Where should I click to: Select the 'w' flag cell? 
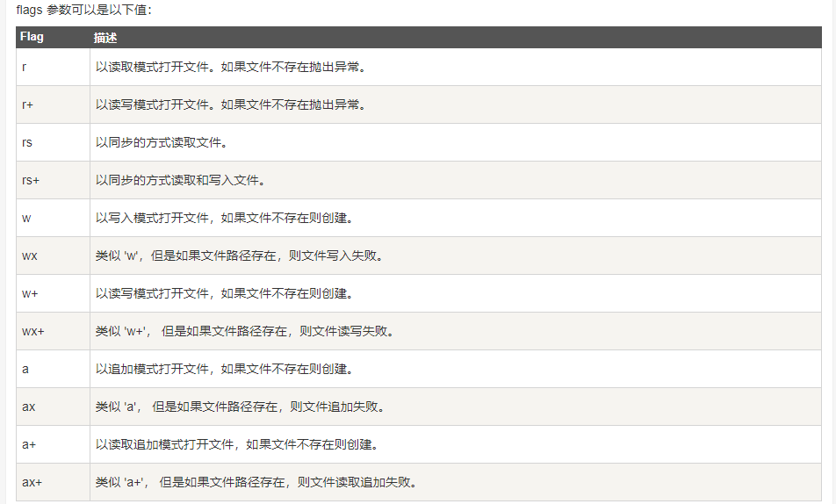click(53, 218)
